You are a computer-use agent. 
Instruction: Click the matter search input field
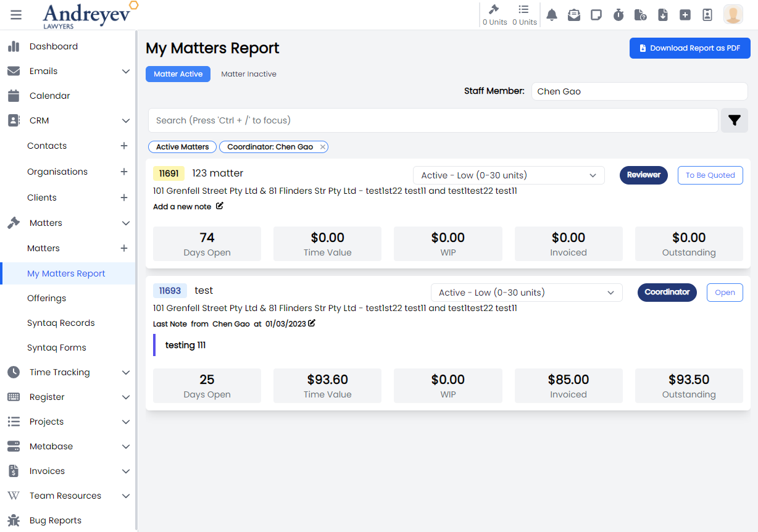coord(432,120)
